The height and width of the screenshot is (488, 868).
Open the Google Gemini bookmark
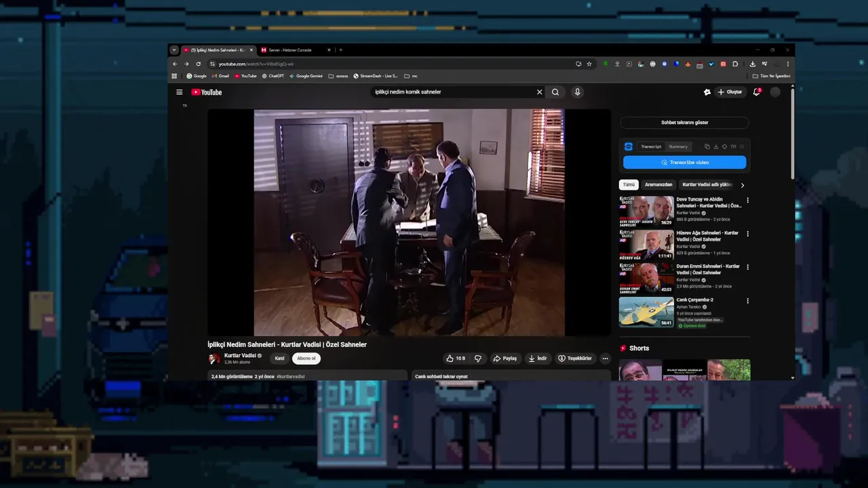pyautogui.click(x=306, y=76)
